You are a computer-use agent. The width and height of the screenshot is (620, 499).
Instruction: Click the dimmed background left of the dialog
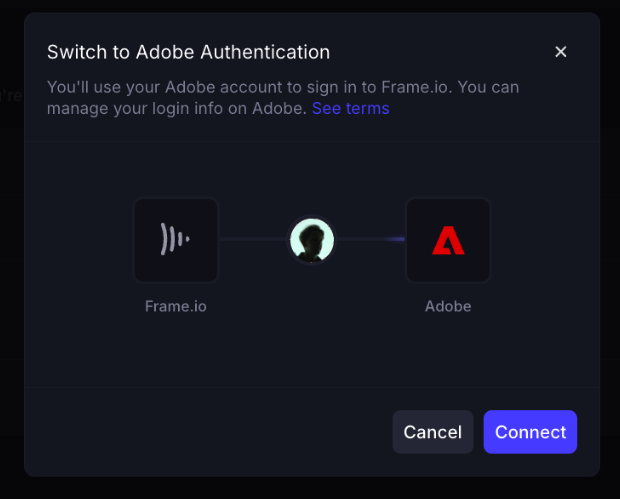tap(11, 250)
